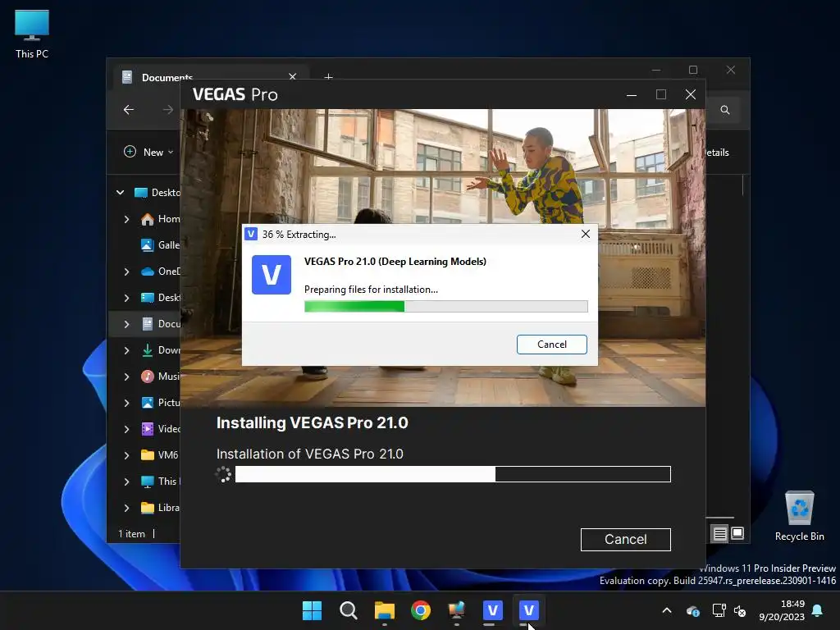840x630 pixels.
Task: Select This PC in navigation pane
Action: [x=160, y=481]
